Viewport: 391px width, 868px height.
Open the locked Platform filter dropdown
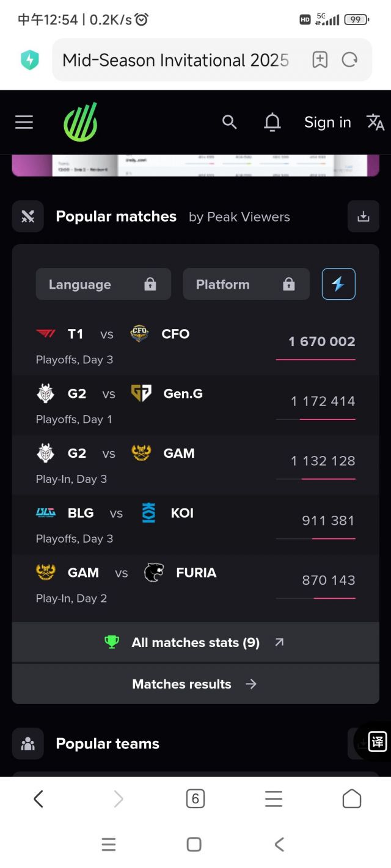tap(246, 284)
